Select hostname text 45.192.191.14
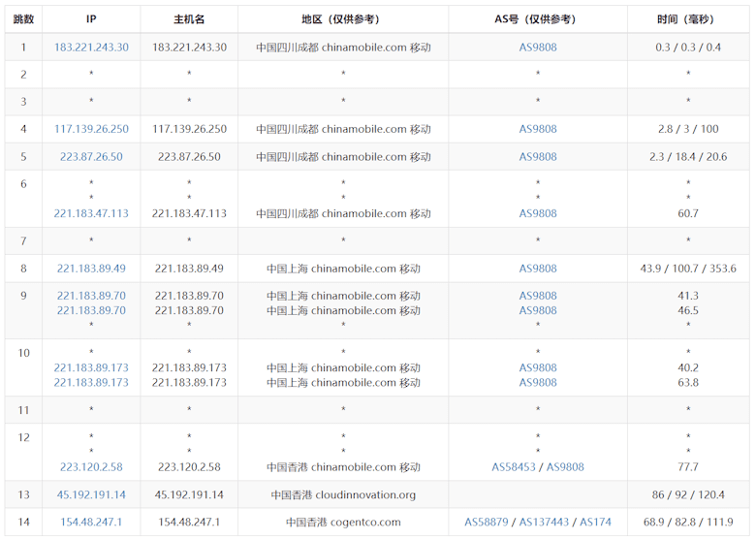This screenshot has height=540, width=756. coord(189,494)
